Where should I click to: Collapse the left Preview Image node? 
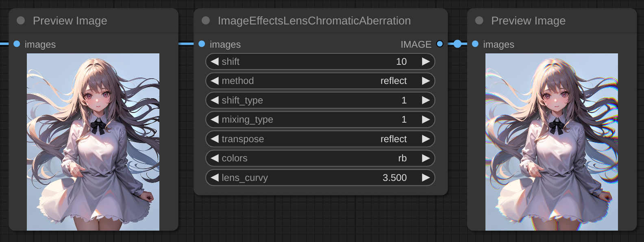[x=21, y=20]
